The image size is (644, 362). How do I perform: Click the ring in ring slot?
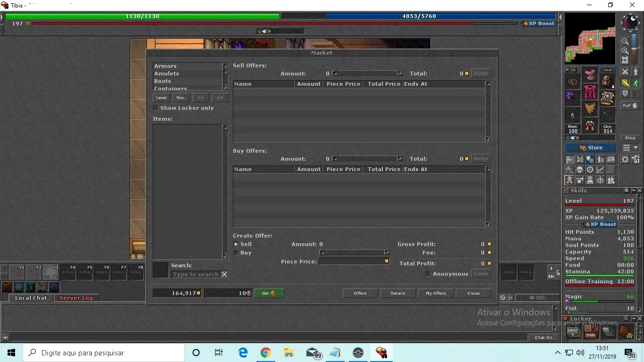coord(573,115)
